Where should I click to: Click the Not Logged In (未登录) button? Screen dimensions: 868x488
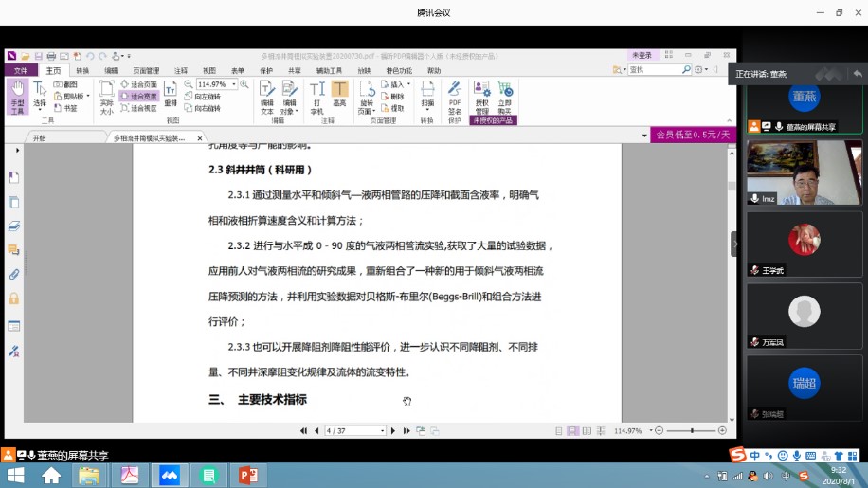click(x=642, y=56)
